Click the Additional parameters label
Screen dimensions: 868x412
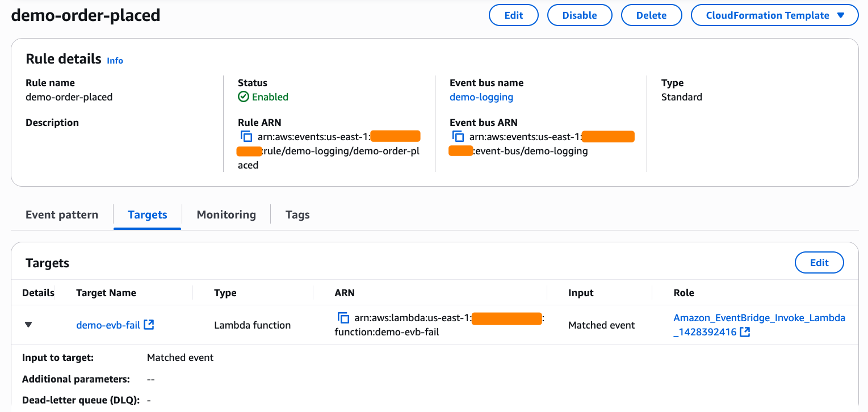pos(76,379)
